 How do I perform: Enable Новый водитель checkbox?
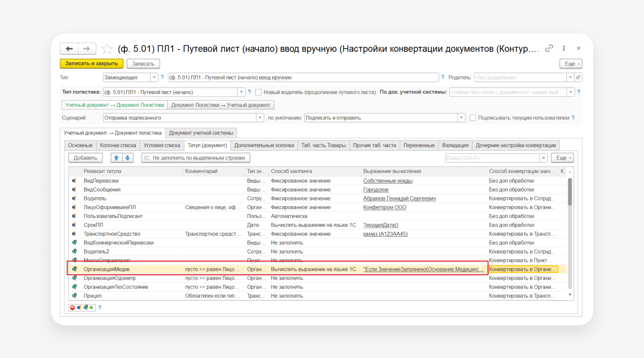pyautogui.click(x=258, y=92)
